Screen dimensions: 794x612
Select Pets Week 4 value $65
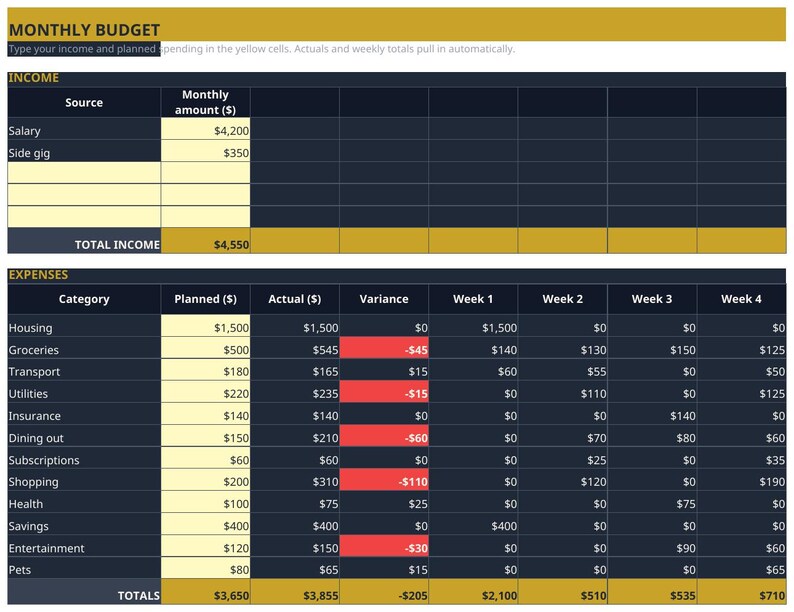pos(741,568)
